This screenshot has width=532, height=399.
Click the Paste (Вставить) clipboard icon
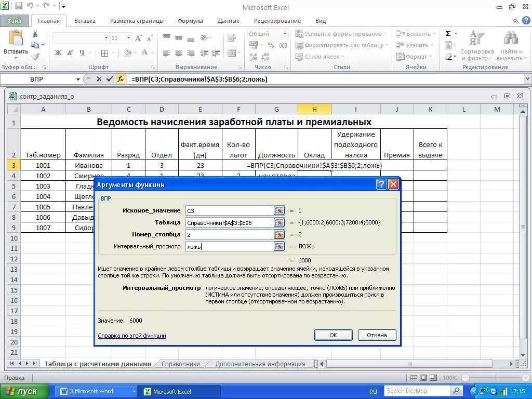[16, 38]
